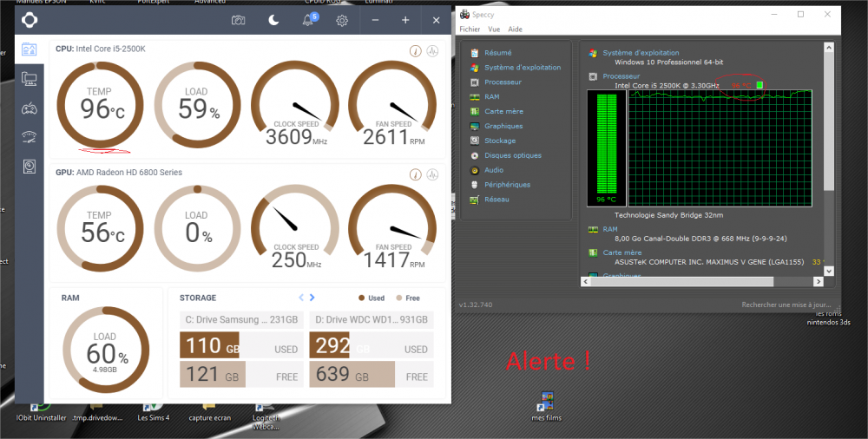Open GPU graph view icon in GPU panel
868x439 pixels.
(432, 175)
